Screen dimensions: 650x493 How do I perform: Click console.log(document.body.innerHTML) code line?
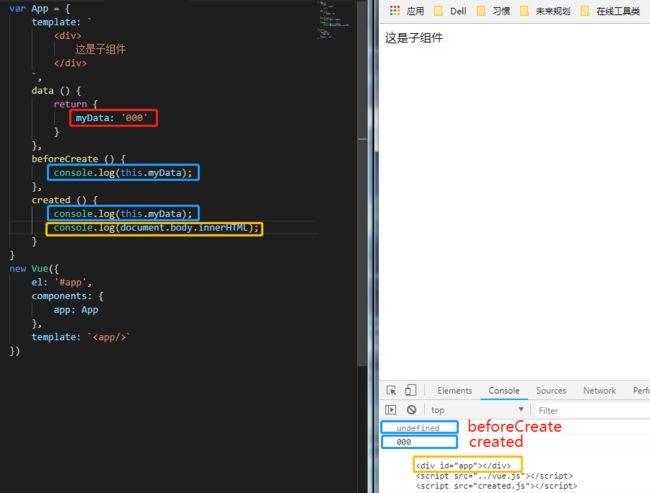[x=156, y=228]
